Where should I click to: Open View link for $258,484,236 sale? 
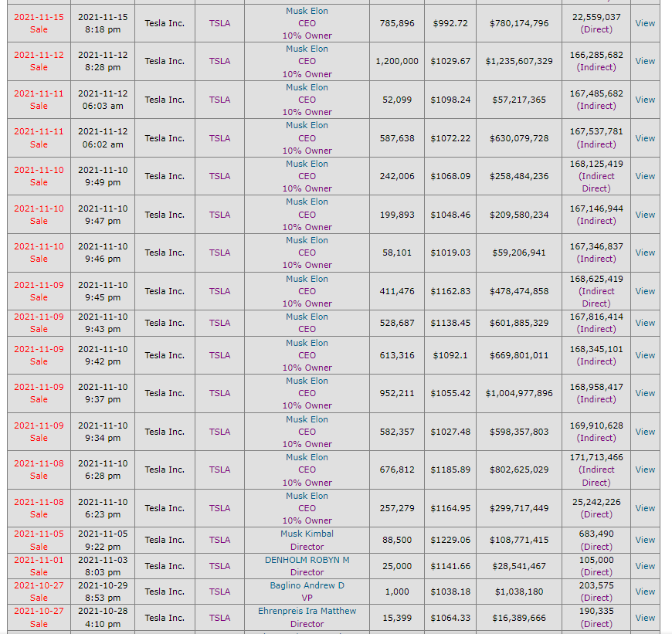(645, 176)
